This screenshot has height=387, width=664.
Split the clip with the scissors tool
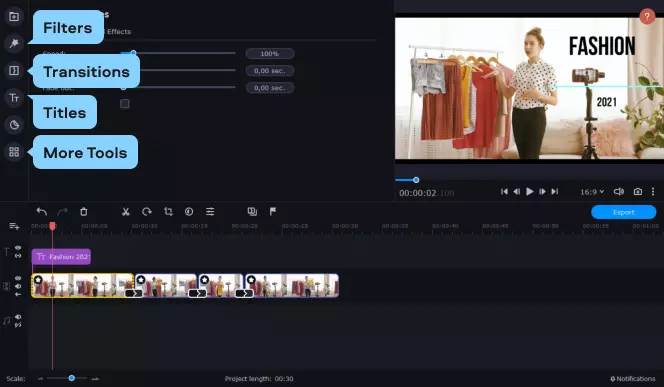[125, 211]
